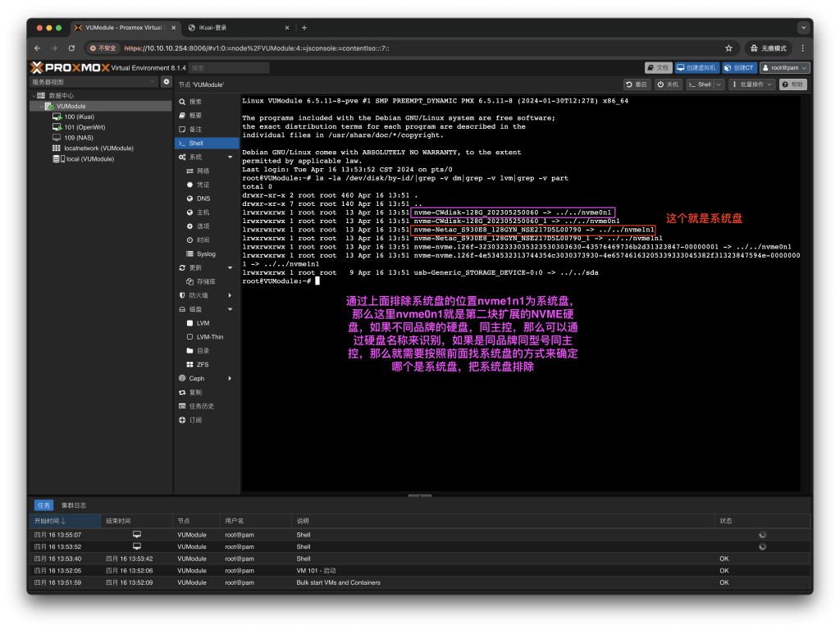Image resolution: width=840 pixels, height=630 pixels.
Task: Open the DNS settings panel
Action: pyautogui.click(x=203, y=199)
